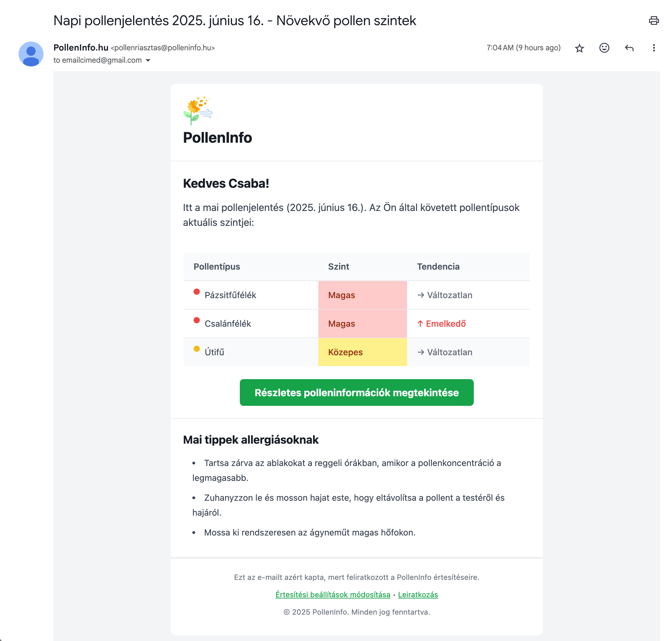Click the red dot beside Pázsitfűfélék
This screenshot has width=672, height=641.
(x=196, y=292)
